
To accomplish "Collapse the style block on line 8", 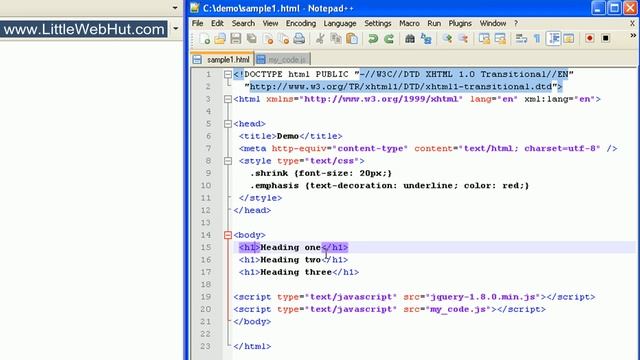I will click(228, 161).
